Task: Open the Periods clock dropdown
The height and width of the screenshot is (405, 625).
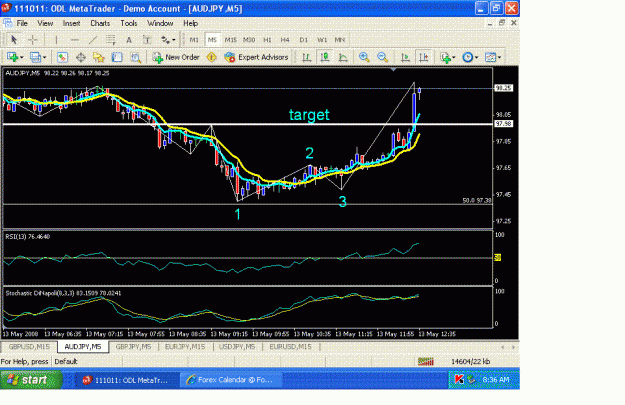Action: coord(470,57)
